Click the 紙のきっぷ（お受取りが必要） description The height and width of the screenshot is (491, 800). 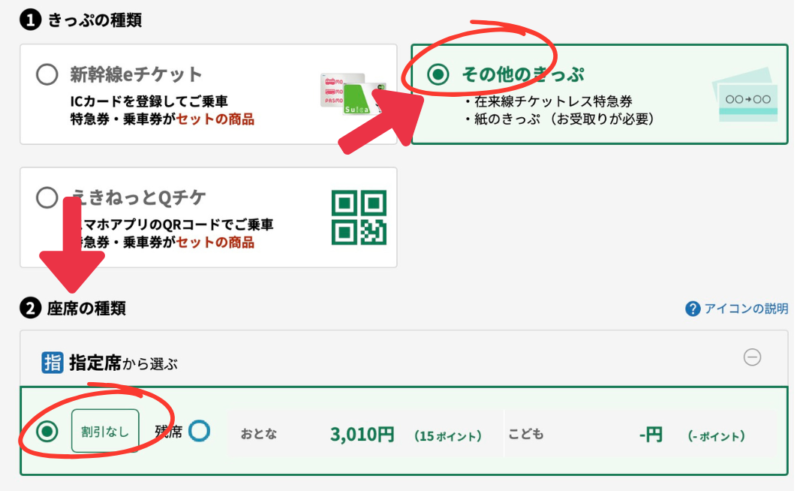pos(559,119)
